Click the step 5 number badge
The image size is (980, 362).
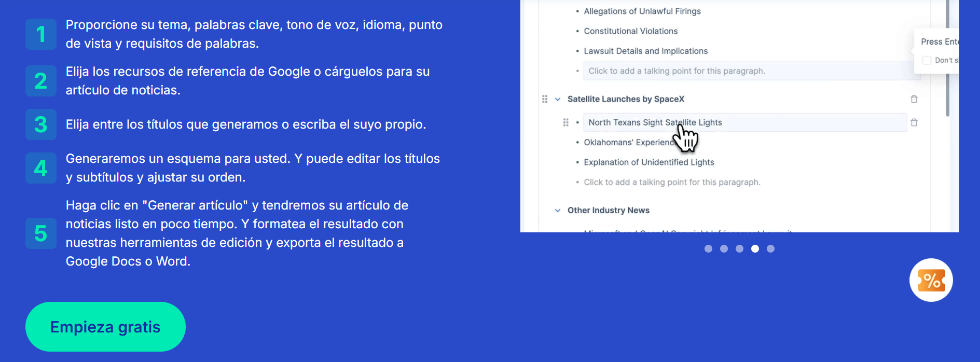[x=41, y=233]
